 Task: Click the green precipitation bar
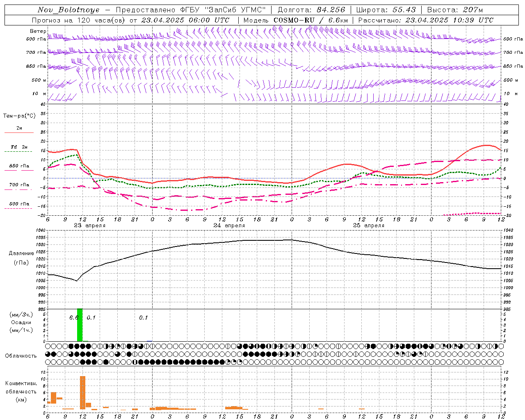tap(80, 325)
